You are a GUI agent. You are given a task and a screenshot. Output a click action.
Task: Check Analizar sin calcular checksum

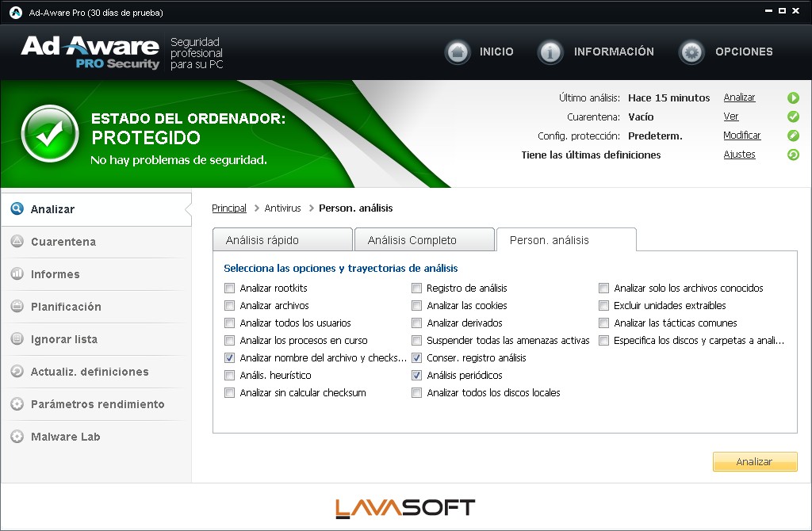[229, 393]
